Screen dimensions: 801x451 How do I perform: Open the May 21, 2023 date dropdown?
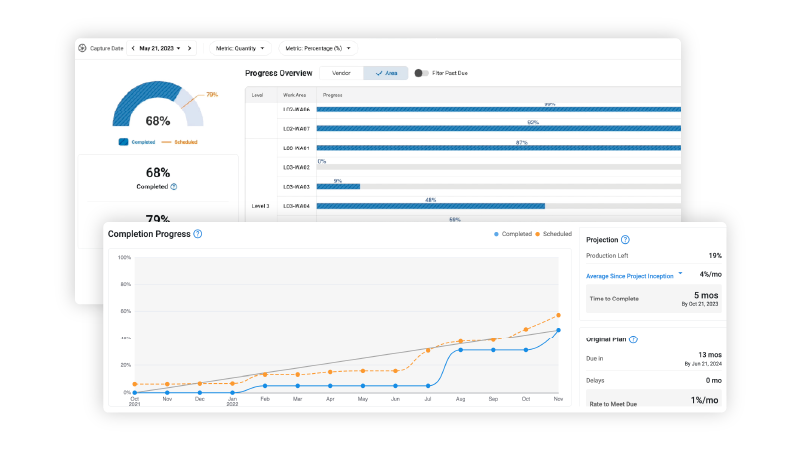tap(160, 48)
